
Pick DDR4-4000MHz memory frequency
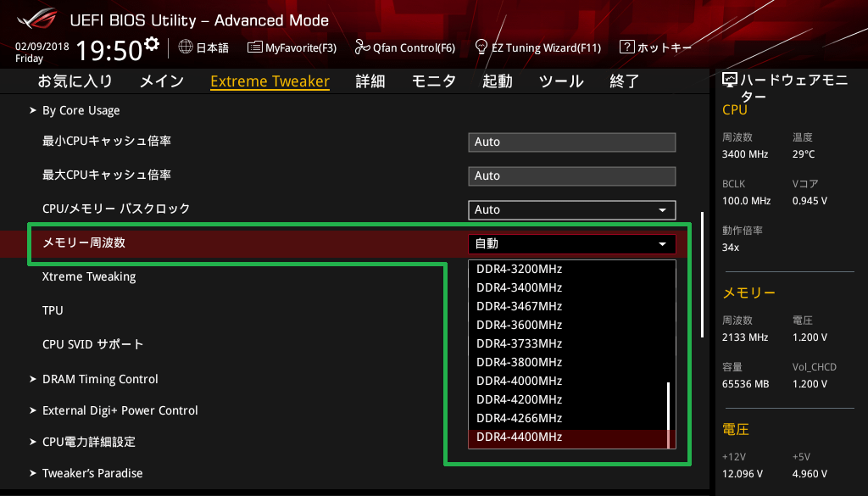pyautogui.click(x=569, y=382)
